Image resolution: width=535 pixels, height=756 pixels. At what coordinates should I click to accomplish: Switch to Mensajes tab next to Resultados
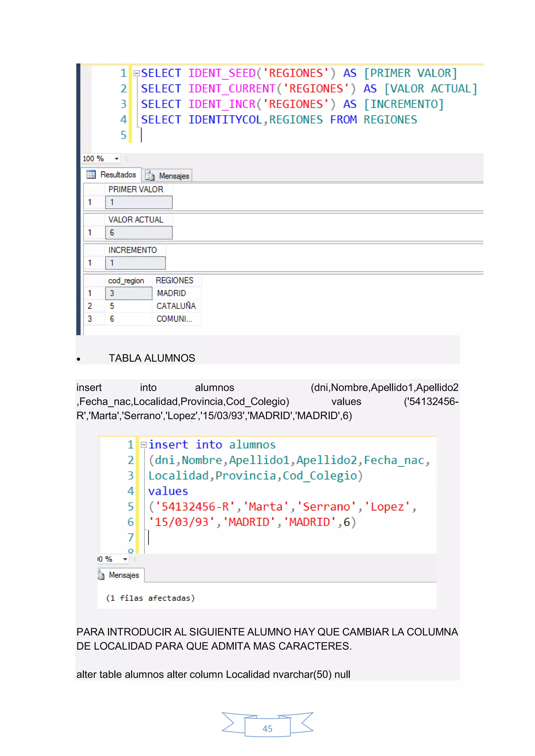tap(174, 176)
